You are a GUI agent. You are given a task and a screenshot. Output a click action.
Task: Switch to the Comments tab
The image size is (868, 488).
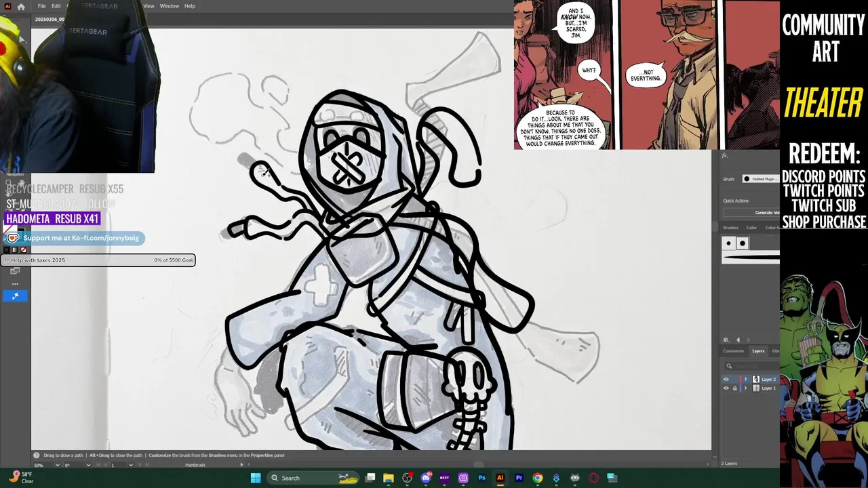coord(734,351)
